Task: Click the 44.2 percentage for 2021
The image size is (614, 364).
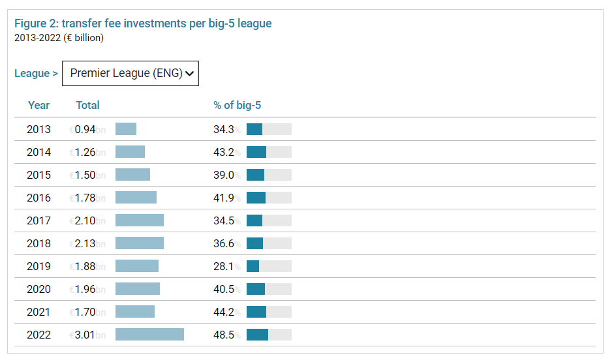Action: (x=224, y=312)
